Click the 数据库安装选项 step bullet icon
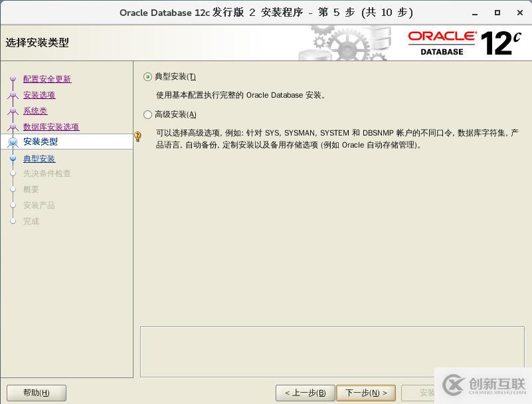The width and height of the screenshot is (532, 404). (13, 127)
